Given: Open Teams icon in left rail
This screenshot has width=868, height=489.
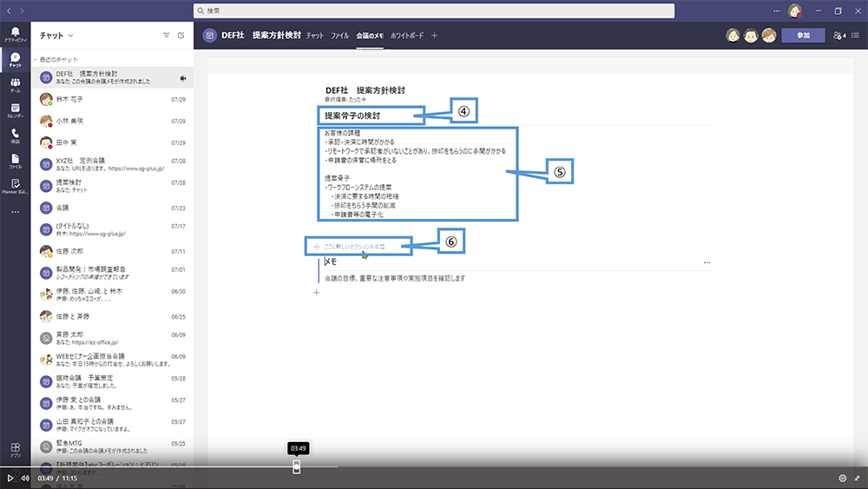Looking at the screenshot, I should [x=15, y=84].
